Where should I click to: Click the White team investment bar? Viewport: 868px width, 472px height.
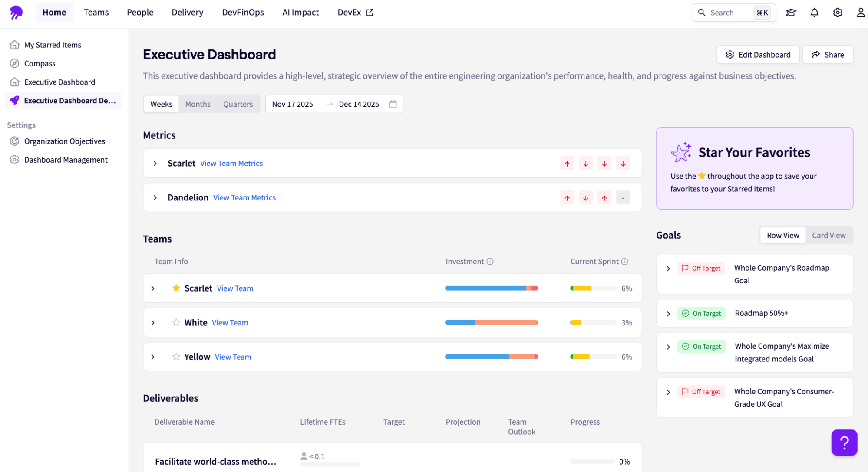[x=491, y=322]
